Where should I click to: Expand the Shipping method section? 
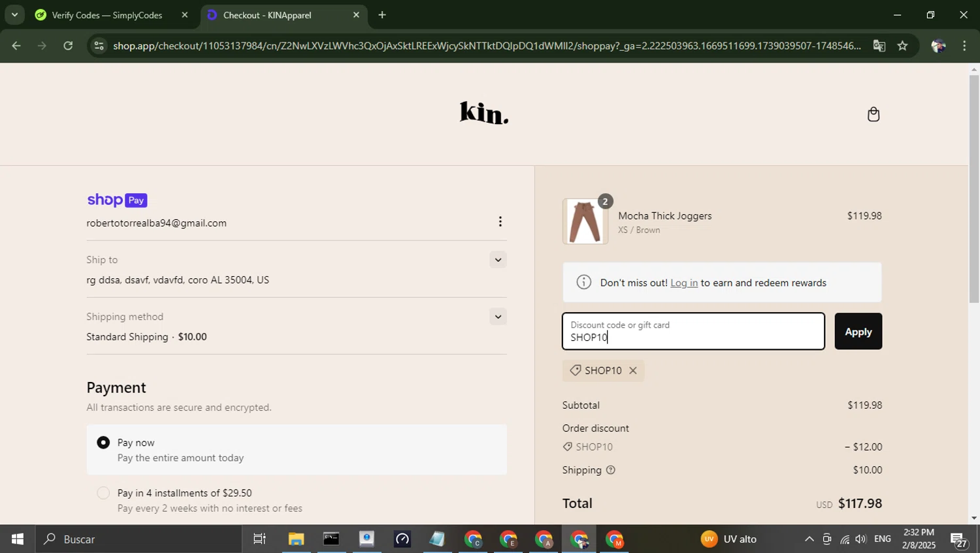tap(498, 317)
